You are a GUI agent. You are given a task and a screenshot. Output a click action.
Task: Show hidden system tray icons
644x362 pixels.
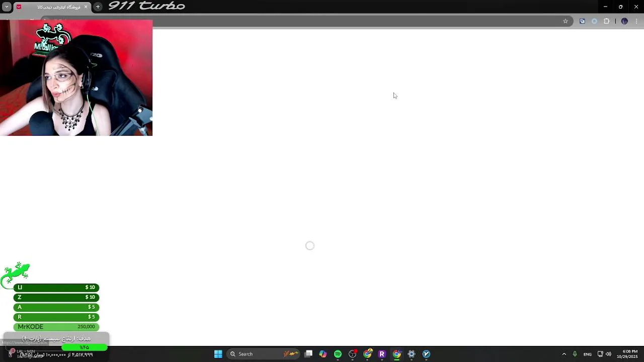pyautogui.click(x=564, y=354)
